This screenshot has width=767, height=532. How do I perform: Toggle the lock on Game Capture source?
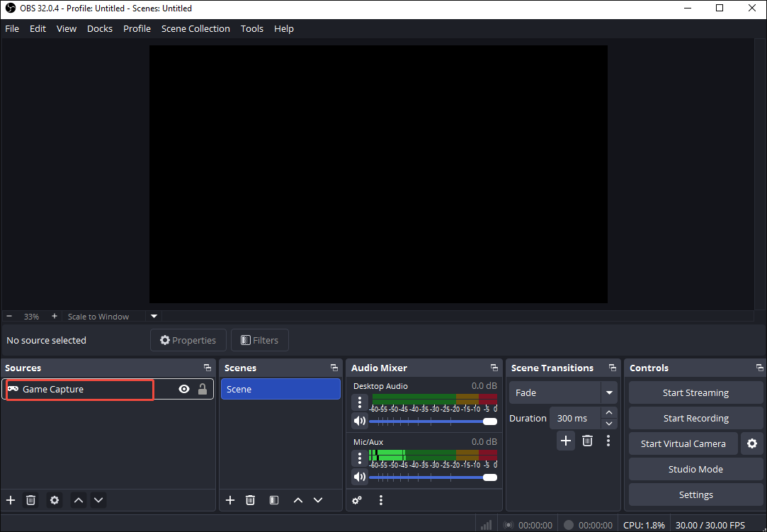coord(203,389)
